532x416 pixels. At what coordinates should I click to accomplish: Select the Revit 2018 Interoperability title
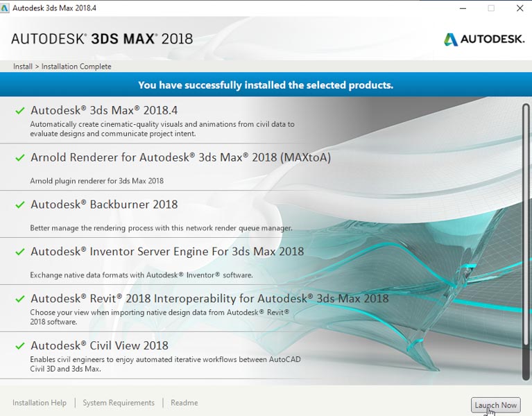pos(209,299)
